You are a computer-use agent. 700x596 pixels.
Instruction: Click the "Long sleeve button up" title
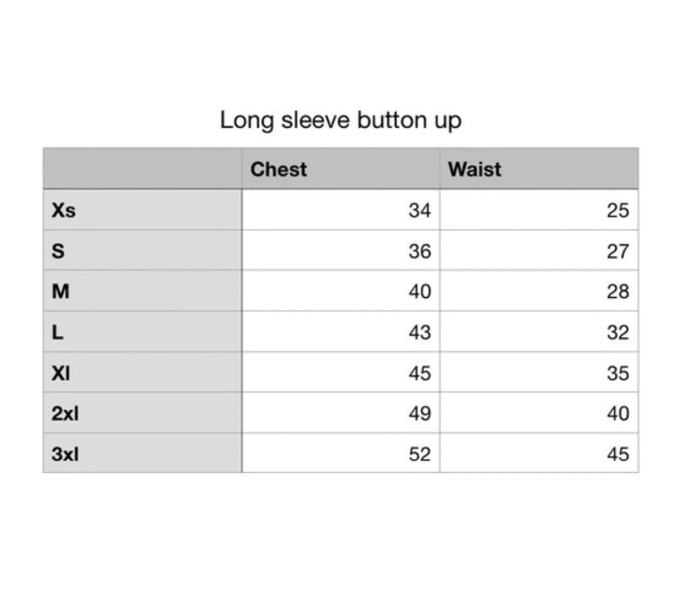tap(341, 120)
